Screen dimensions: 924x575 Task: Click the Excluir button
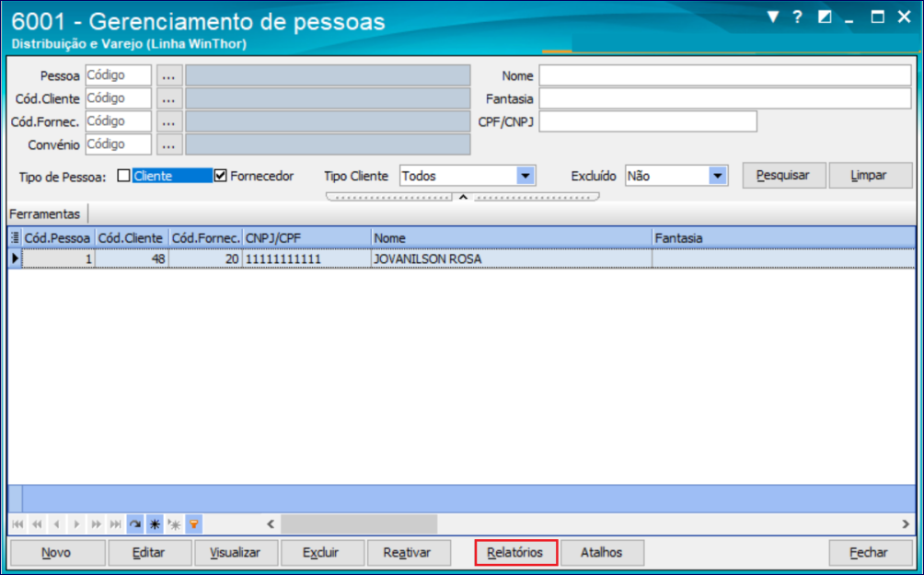322,553
